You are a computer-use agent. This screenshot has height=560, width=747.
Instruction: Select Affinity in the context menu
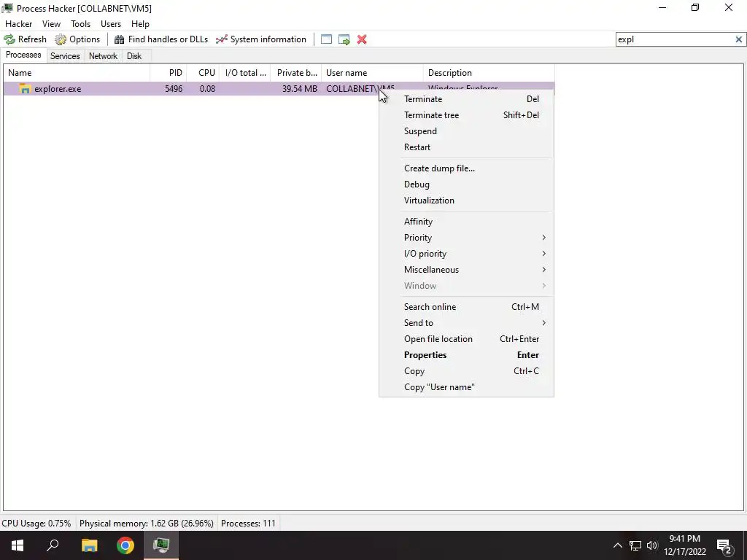click(x=466, y=222)
